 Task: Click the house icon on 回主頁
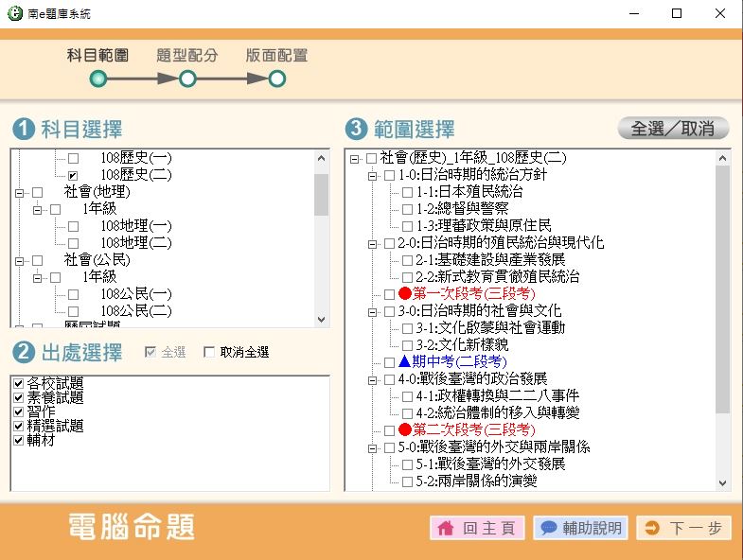coord(446,529)
